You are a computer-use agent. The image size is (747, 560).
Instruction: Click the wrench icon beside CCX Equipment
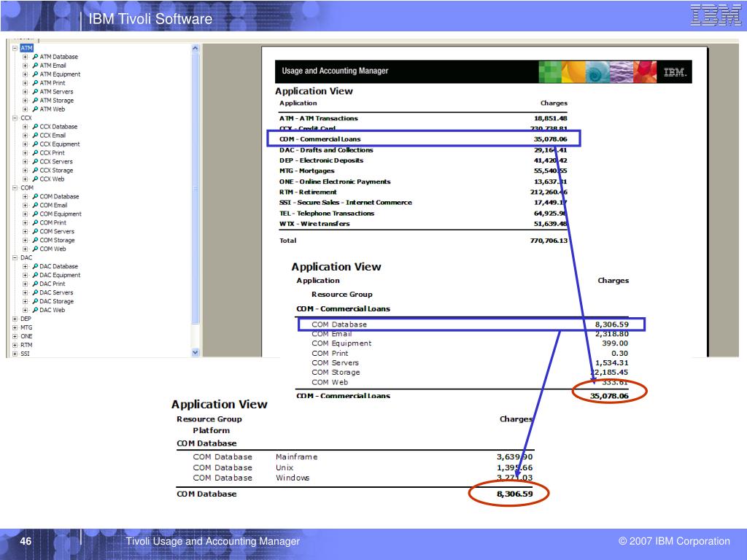[x=35, y=144]
